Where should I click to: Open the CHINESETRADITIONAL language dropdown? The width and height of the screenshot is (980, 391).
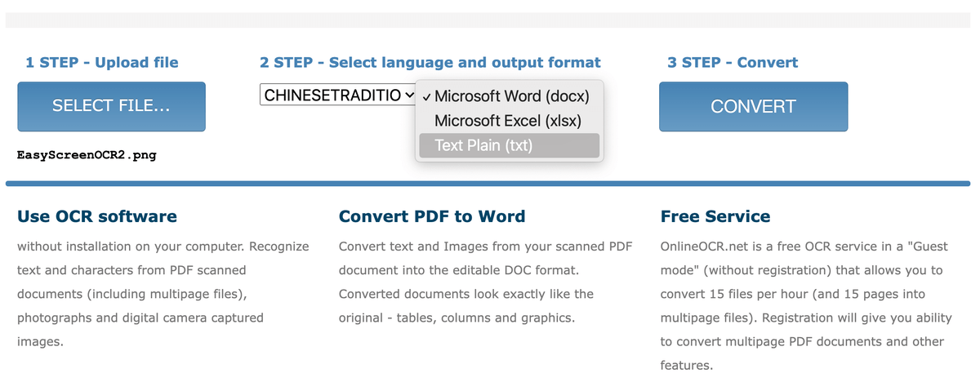[x=339, y=95]
